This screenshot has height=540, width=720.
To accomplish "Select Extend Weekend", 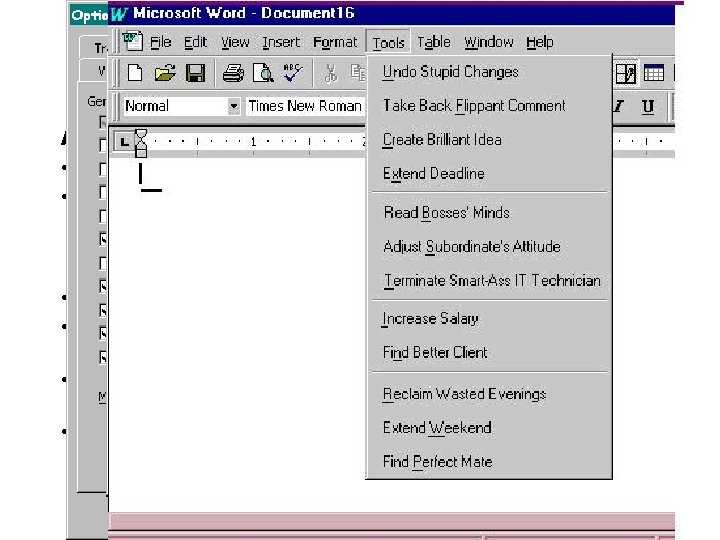I will (489, 428).
